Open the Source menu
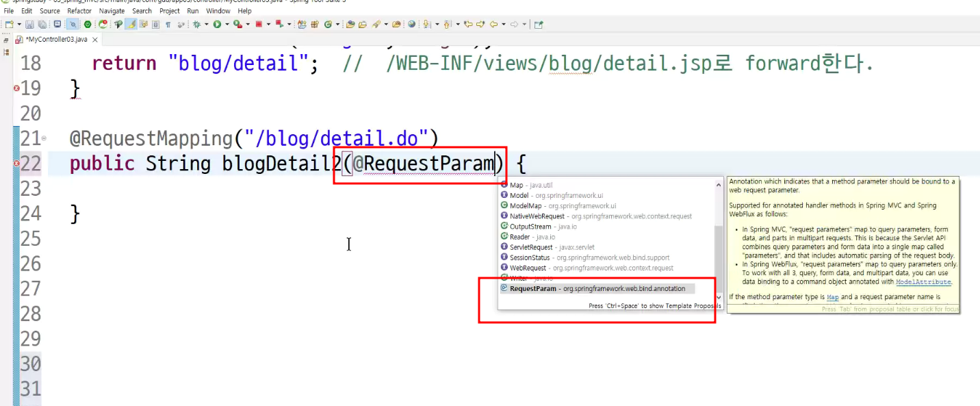The height and width of the screenshot is (406, 980). [50, 11]
